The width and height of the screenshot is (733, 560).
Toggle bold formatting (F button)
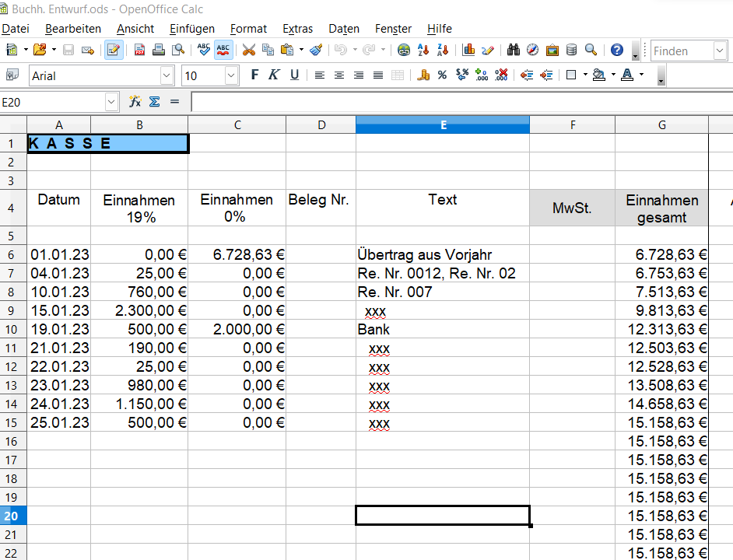tap(254, 75)
